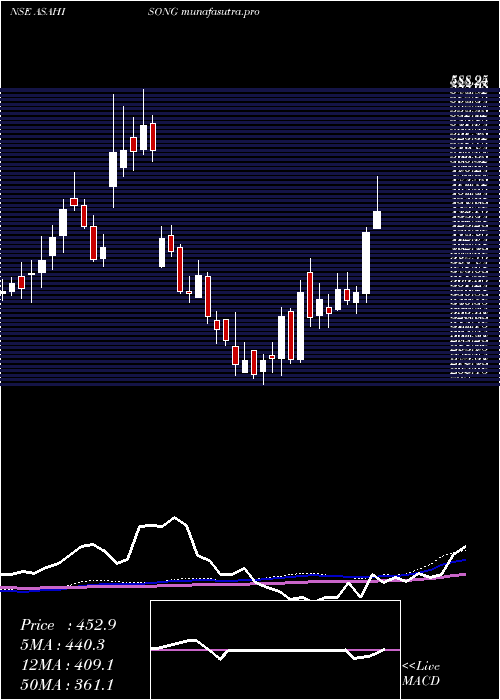Click the right-side price axis labels column
Image resolution: width=500 pixels, height=700 pixels.
point(469,234)
